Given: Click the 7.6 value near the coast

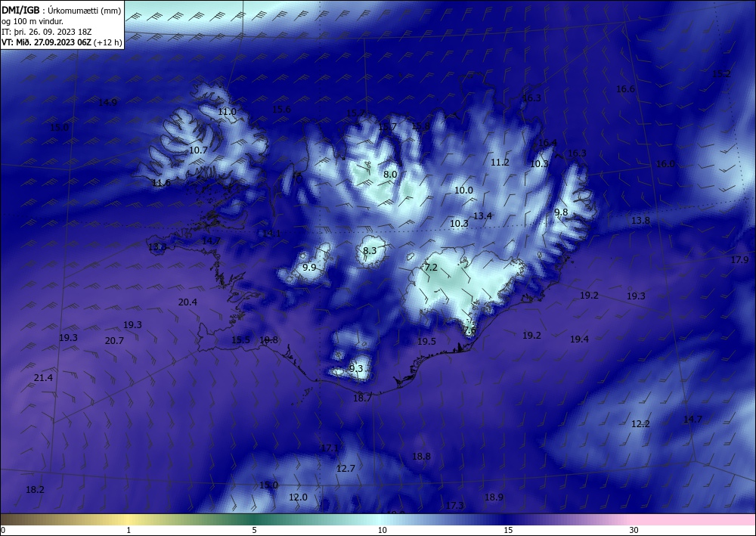Looking at the screenshot, I should [x=469, y=330].
